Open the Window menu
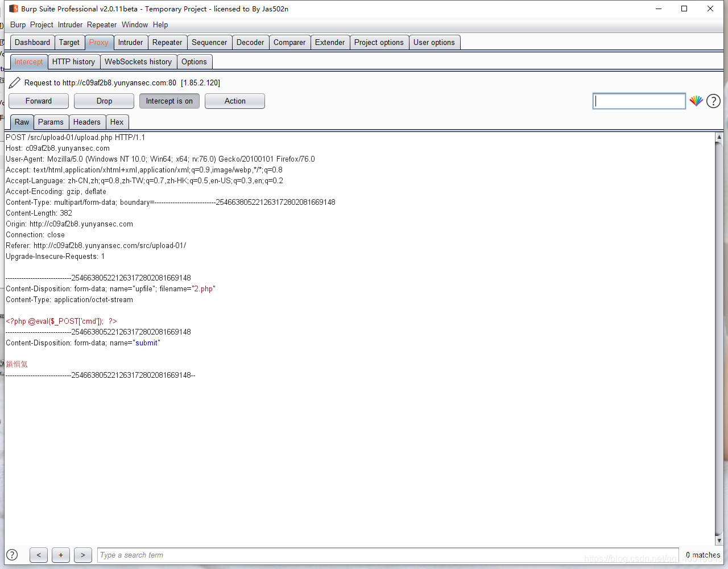 pyautogui.click(x=135, y=25)
